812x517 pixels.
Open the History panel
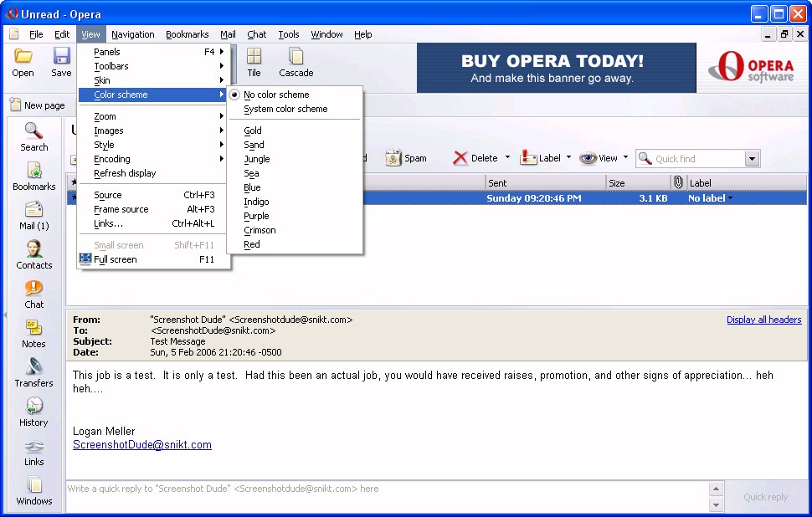click(x=34, y=412)
